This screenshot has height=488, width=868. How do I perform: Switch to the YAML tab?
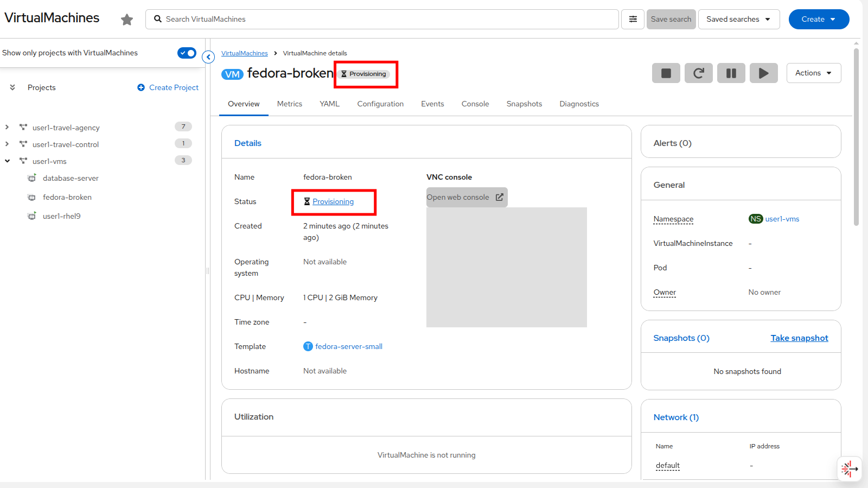click(x=329, y=104)
